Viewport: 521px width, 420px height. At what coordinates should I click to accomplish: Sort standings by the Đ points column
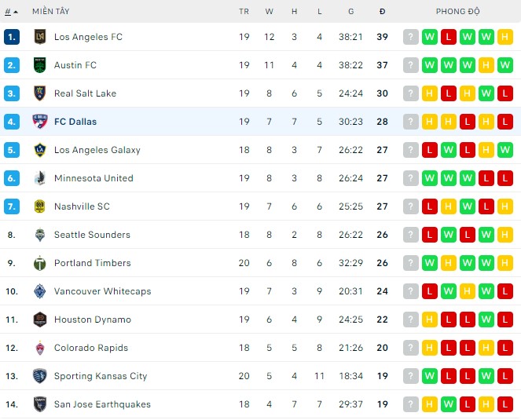point(382,12)
